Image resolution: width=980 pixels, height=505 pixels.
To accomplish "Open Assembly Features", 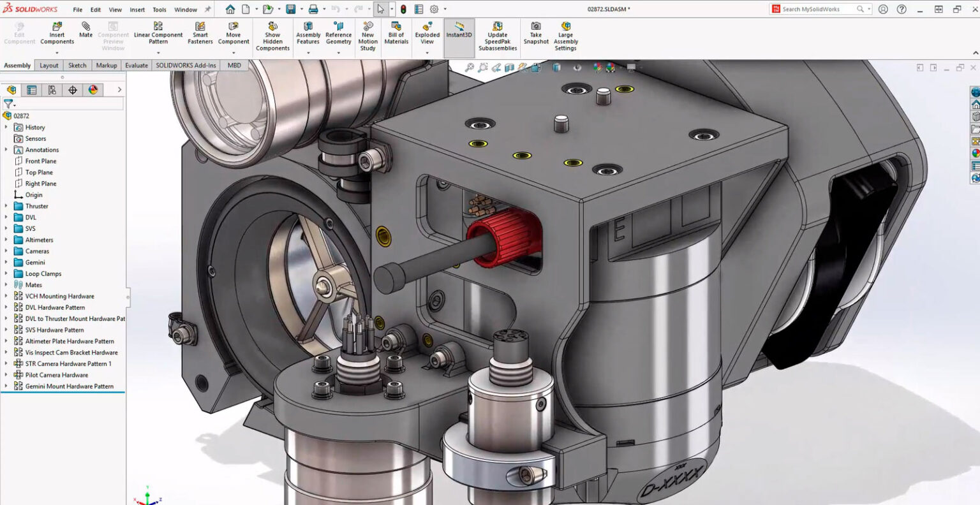I will [x=308, y=33].
